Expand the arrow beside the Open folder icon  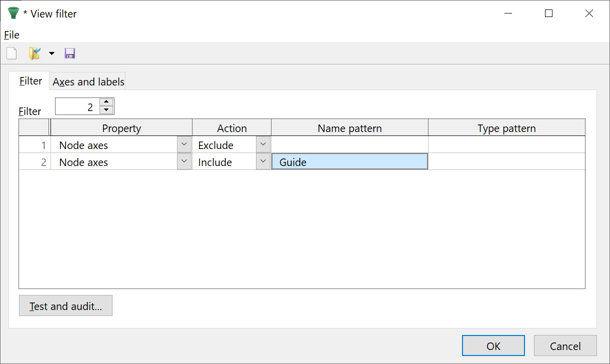point(51,53)
